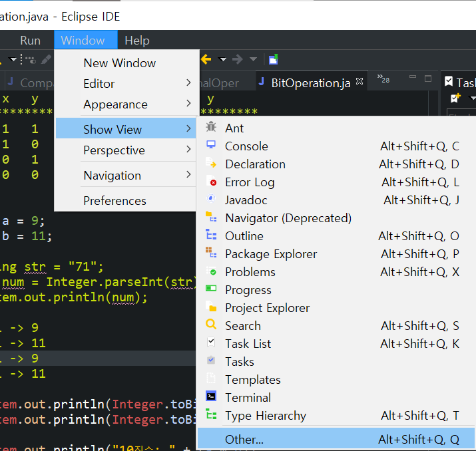Click the Navigator (Deprecated) icon
The width and height of the screenshot is (476, 451).
point(211,217)
